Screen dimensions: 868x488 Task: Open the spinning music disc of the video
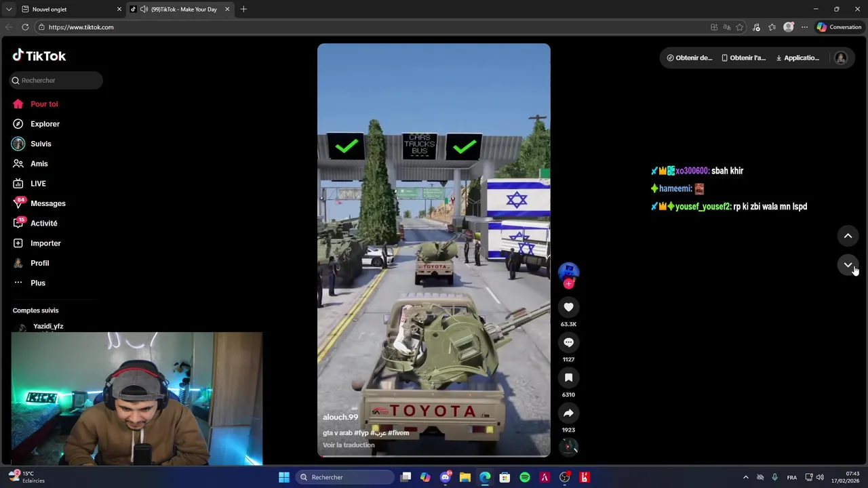pos(568,447)
